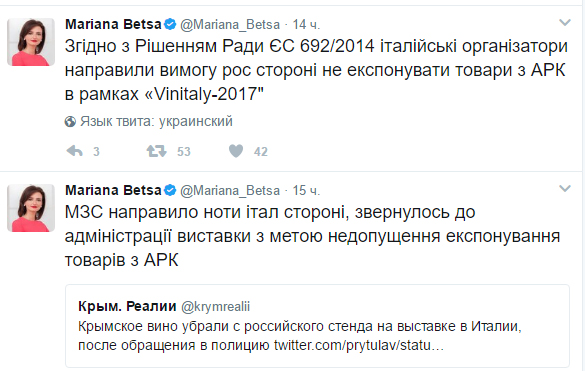The width and height of the screenshot is (585, 371).
Task: Retweet the Vinitaly-2017 tweet
Action: 156,151
